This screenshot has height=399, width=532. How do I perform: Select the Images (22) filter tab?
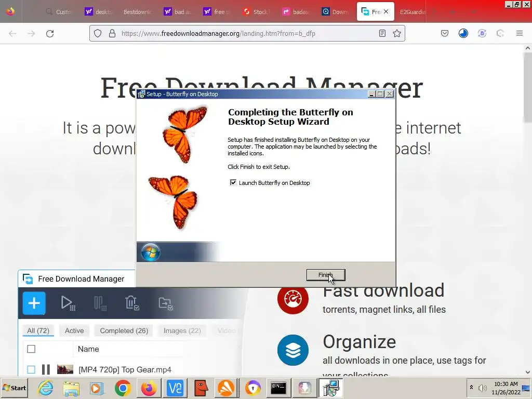(182, 331)
